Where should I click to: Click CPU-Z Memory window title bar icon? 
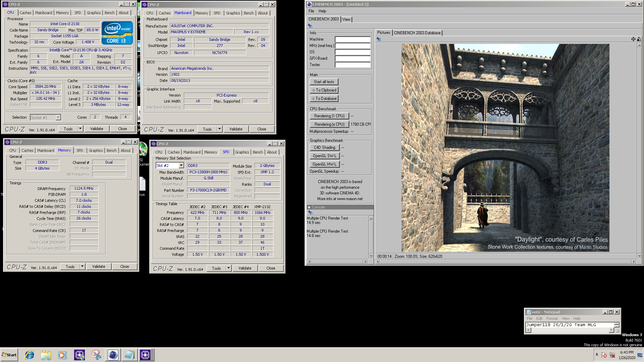(7, 142)
